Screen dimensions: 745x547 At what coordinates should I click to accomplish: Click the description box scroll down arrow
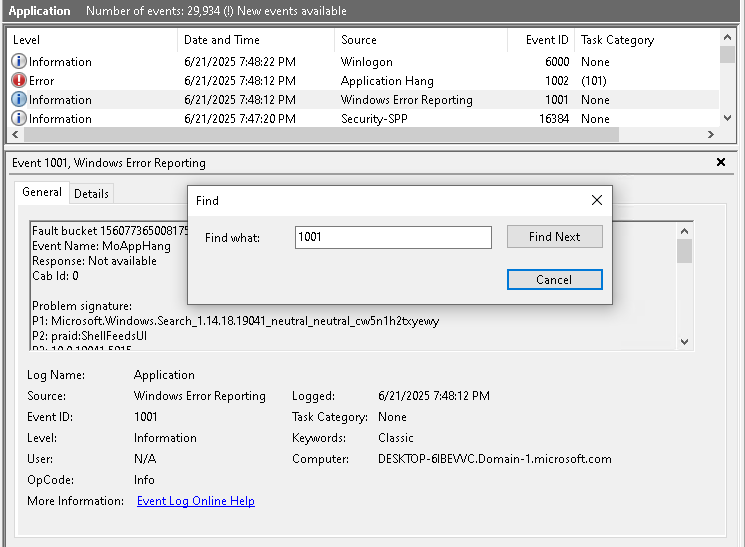click(x=684, y=342)
